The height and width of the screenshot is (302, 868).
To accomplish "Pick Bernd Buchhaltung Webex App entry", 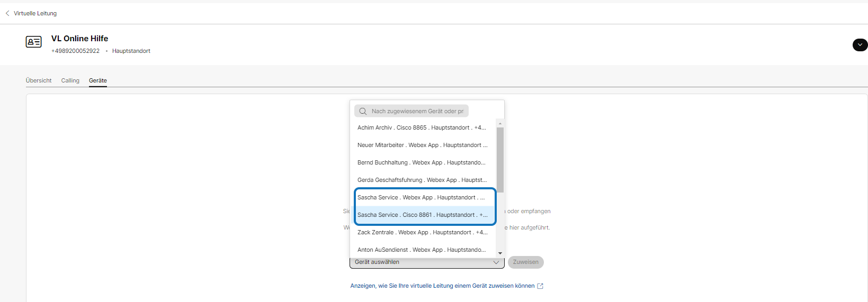I will [423, 162].
